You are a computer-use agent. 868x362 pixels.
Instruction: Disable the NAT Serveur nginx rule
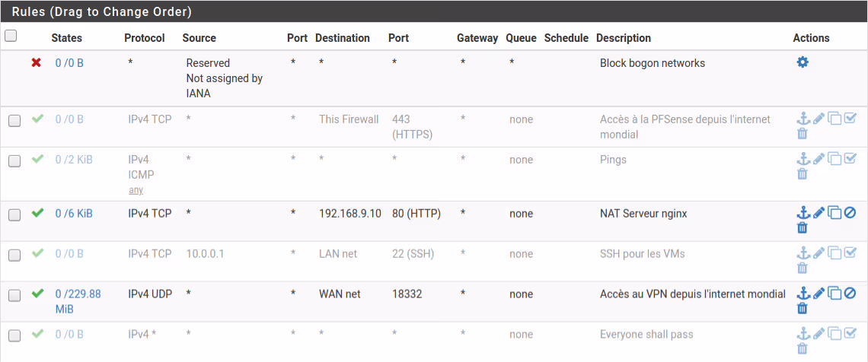(850, 213)
